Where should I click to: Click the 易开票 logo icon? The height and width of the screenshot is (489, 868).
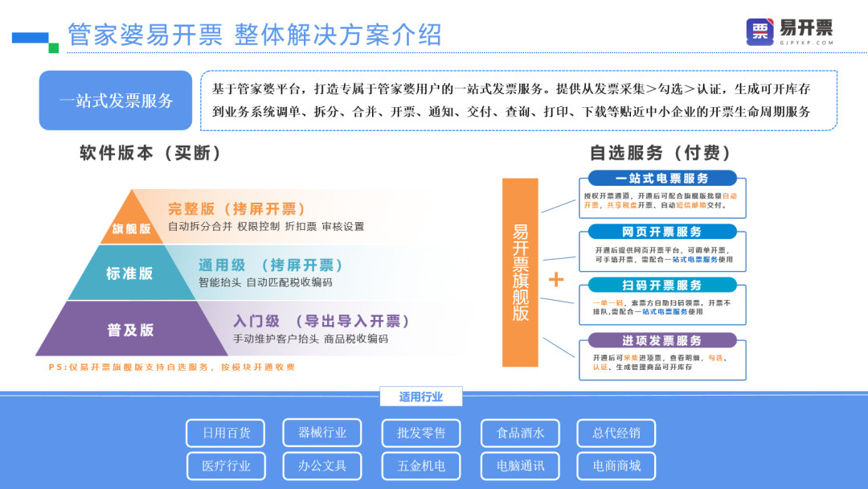pos(759,31)
